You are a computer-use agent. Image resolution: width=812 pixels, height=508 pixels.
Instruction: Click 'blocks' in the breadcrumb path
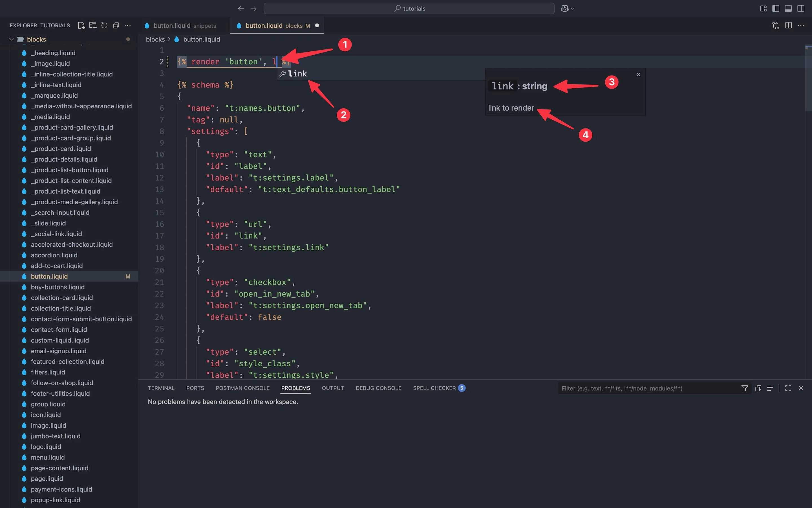pyautogui.click(x=155, y=39)
